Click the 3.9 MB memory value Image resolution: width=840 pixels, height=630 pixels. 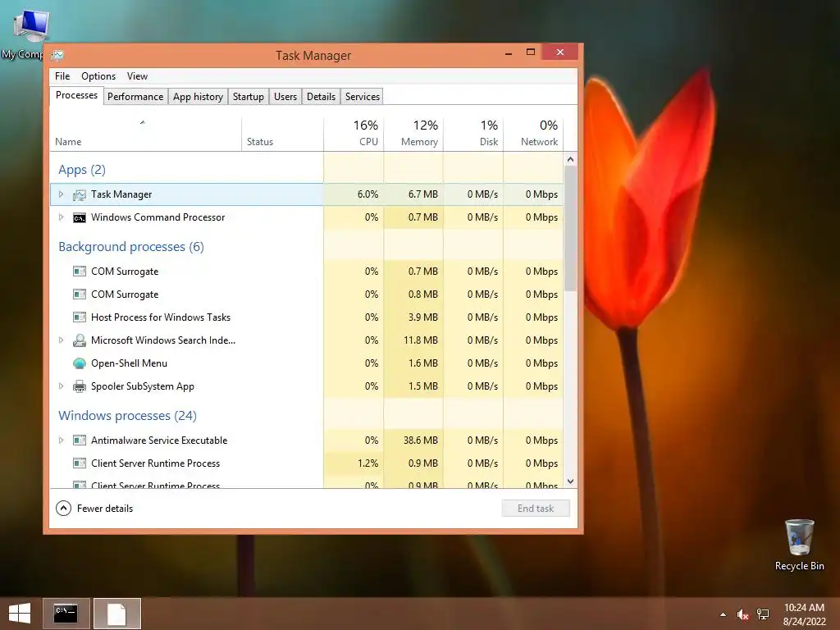tap(422, 317)
